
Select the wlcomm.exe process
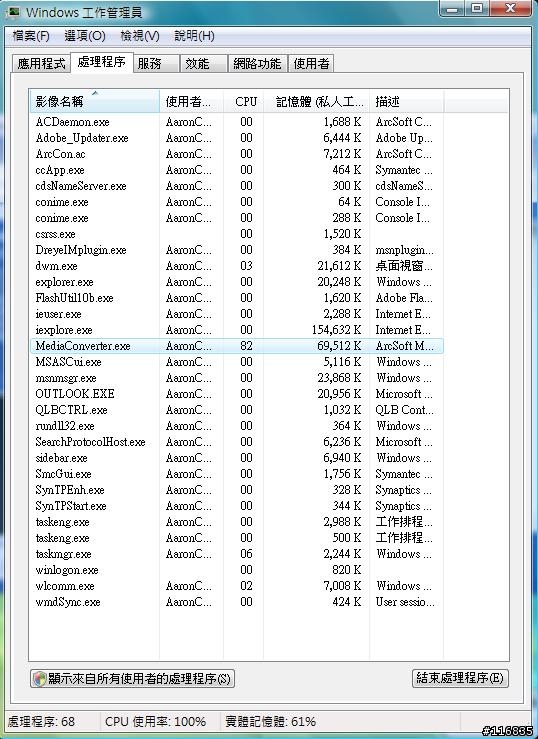[x=236, y=586]
